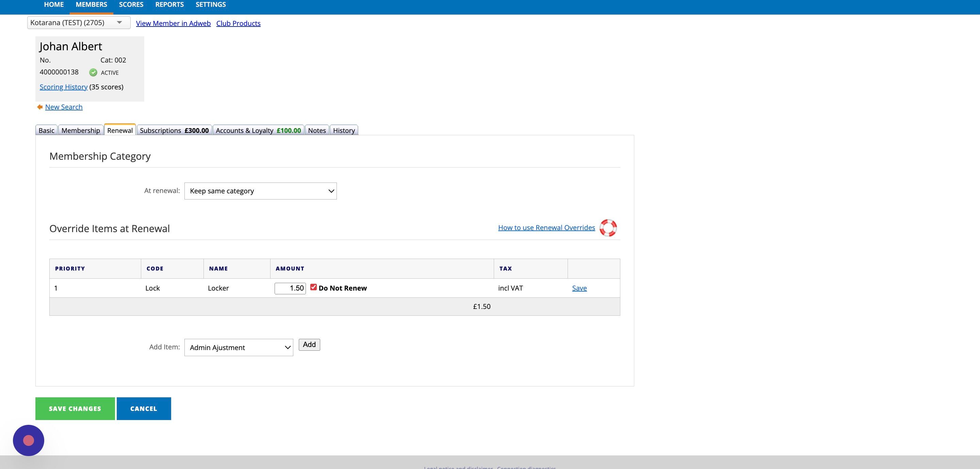Screen dimensions: 980x469
Task: Open the Add Item dropdown
Action: tap(239, 347)
